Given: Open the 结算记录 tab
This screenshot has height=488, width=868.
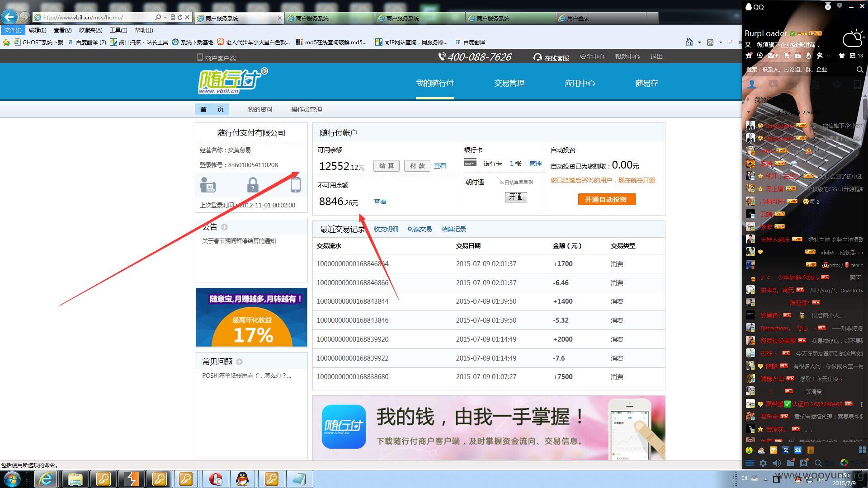Looking at the screenshot, I should click(453, 229).
